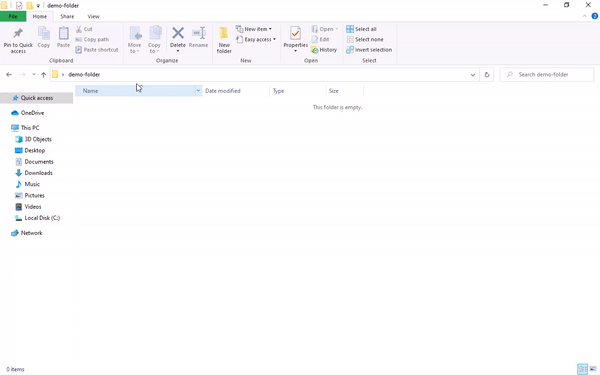This screenshot has width=600, height=375.
Task: Open Documents in navigation pane
Action: (x=39, y=162)
